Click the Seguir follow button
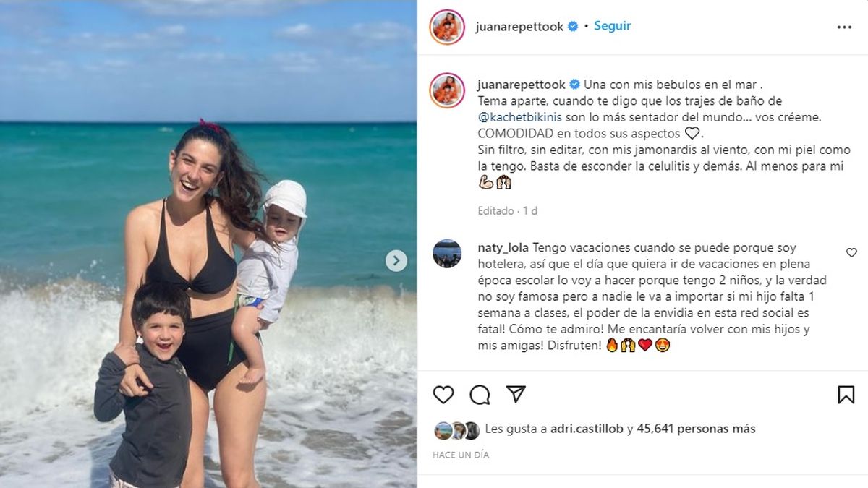 click(x=612, y=26)
